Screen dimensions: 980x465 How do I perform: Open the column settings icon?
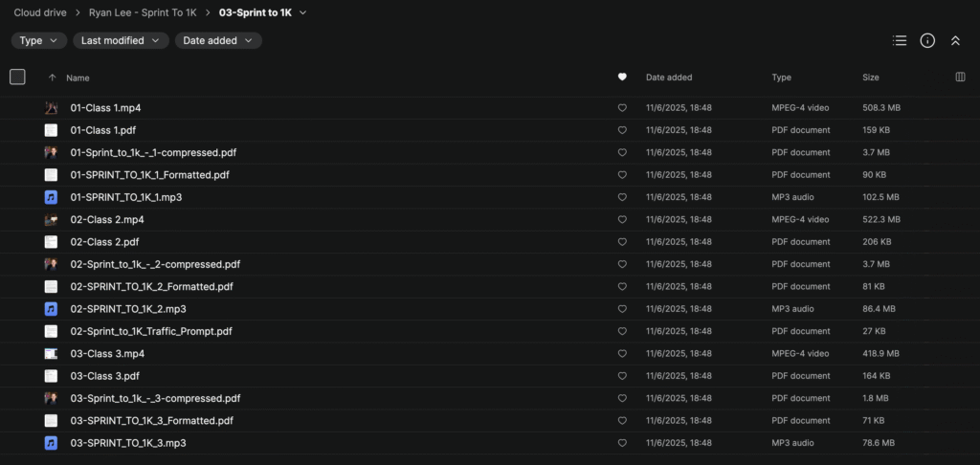tap(960, 77)
